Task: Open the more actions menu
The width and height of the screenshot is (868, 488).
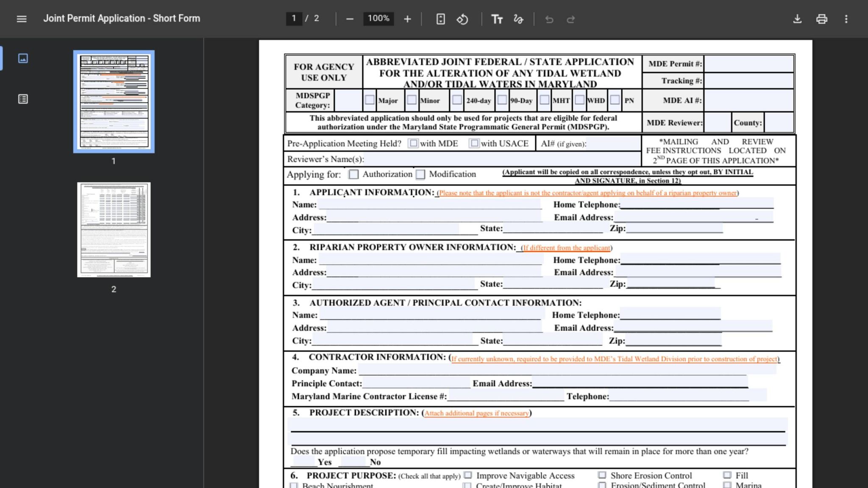Action: click(846, 19)
